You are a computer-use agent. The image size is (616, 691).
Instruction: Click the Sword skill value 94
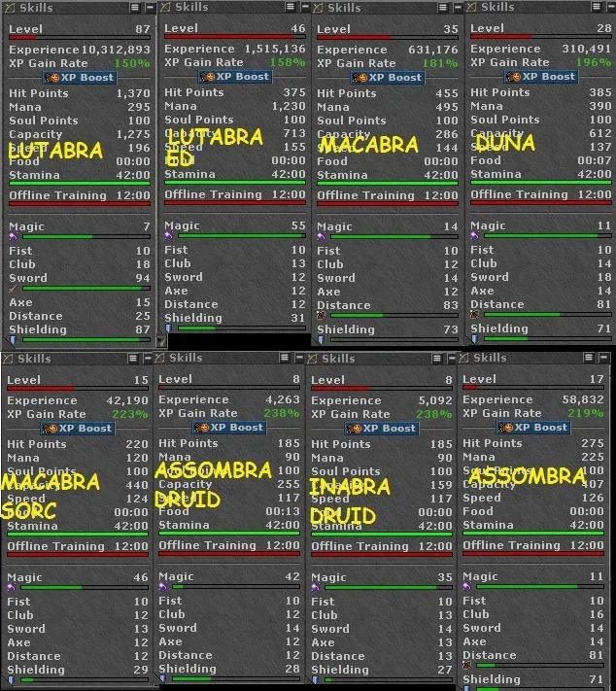[143, 278]
